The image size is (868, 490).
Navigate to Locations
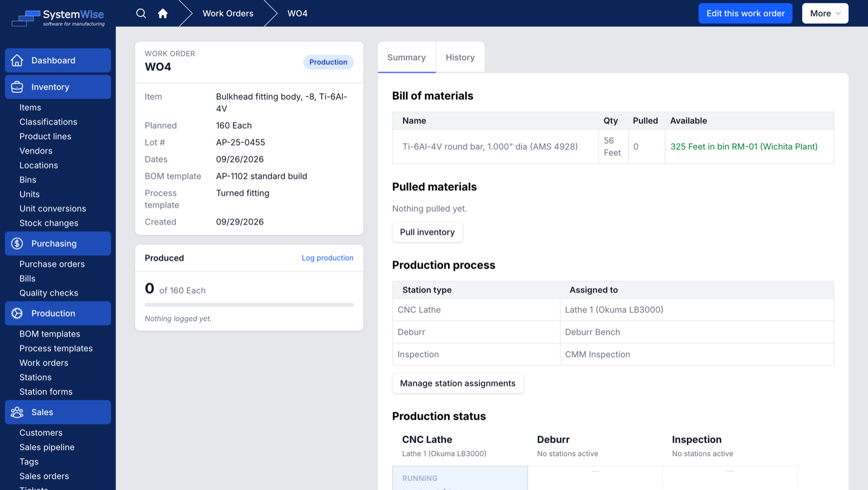click(39, 166)
